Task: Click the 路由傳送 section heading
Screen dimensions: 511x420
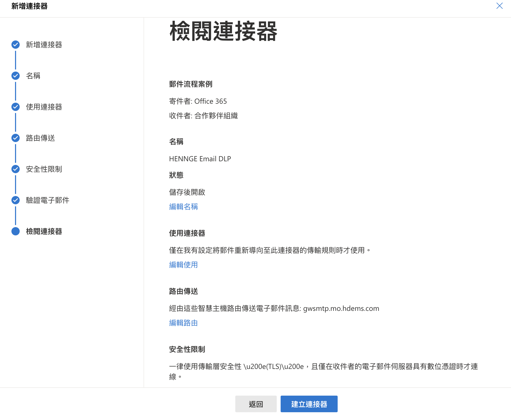Action: 183,291
